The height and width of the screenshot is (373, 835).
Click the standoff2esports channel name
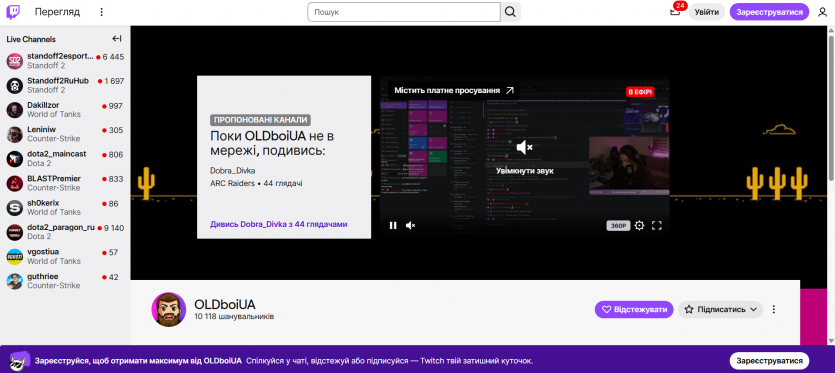click(x=60, y=56)
